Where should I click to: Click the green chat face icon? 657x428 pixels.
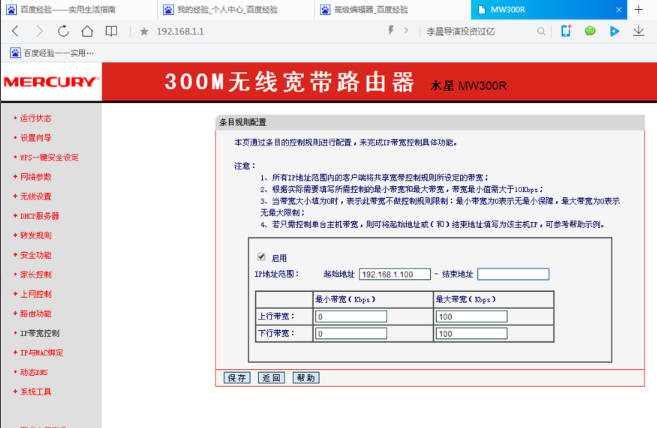pos(590,32)
